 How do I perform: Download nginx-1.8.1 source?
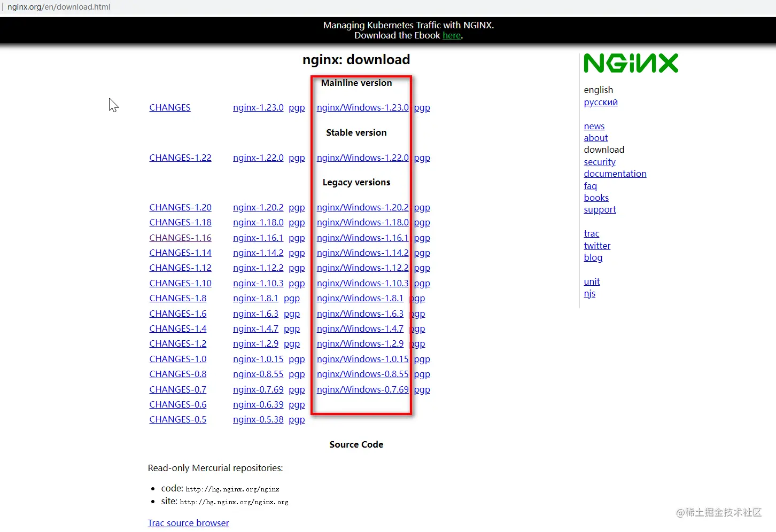click(x=255, y=298)
